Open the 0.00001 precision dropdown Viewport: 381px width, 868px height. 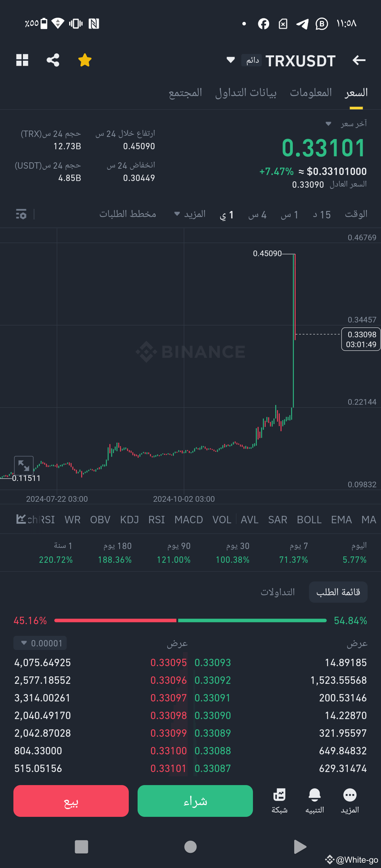[x=40, y=643]
